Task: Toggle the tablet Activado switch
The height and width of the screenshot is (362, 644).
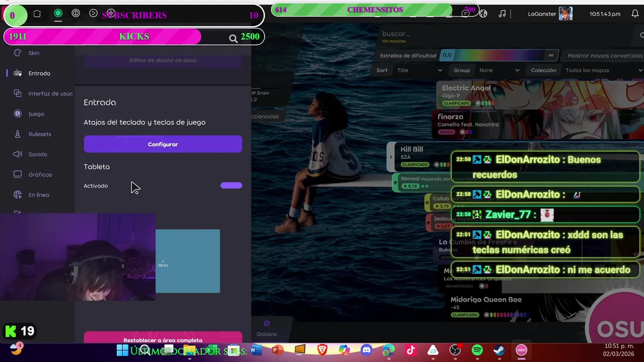Action: [x=231, y=186]
